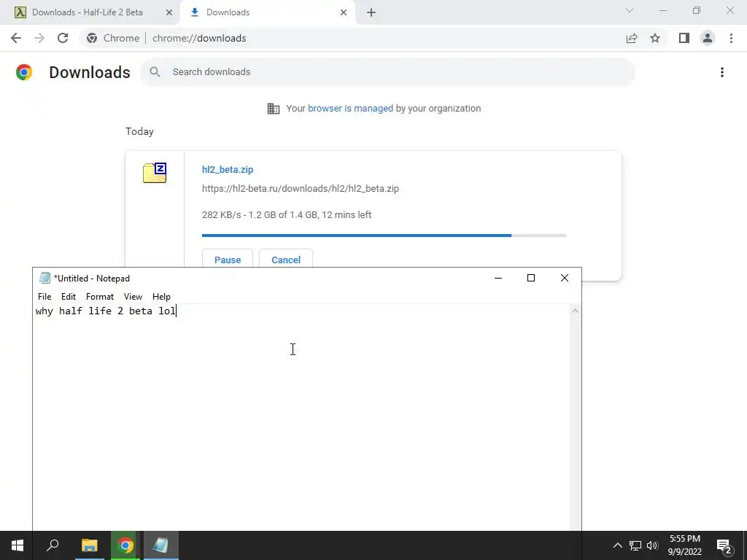
Task: Open Notepad View menu
Action: 133,297
